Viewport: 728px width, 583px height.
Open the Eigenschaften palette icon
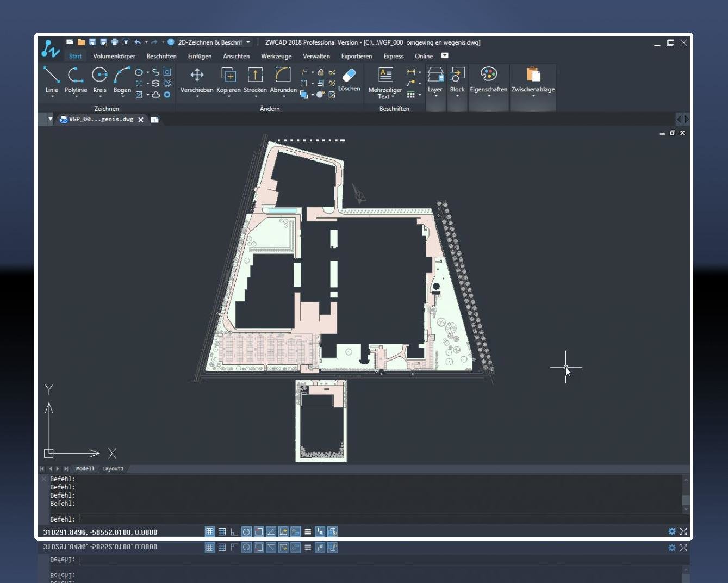point(489,74)
